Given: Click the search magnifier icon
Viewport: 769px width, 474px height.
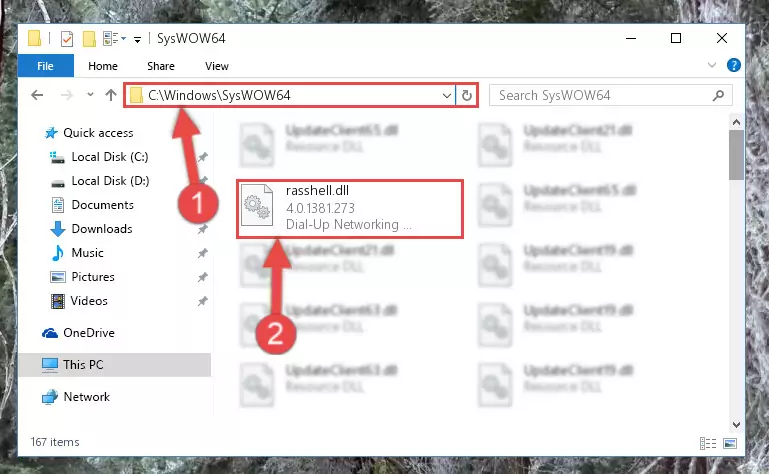Looking at the screenshot, I should click(718, 95).
